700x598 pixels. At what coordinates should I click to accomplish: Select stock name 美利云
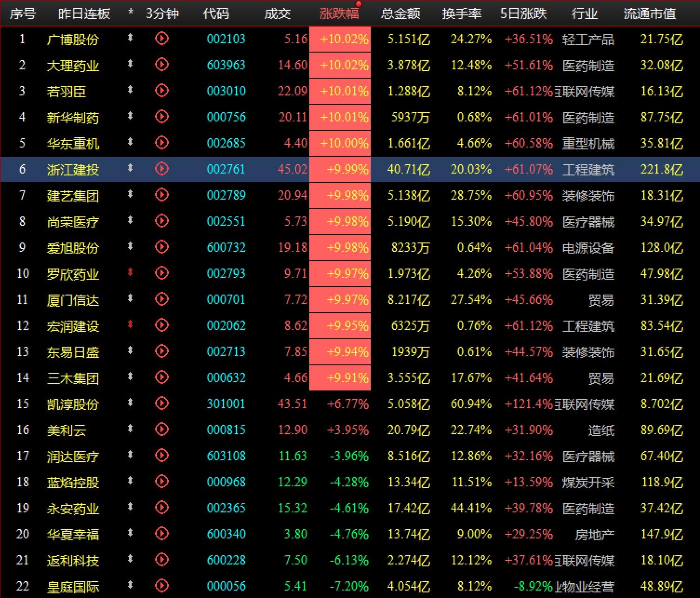coord(67,430)
